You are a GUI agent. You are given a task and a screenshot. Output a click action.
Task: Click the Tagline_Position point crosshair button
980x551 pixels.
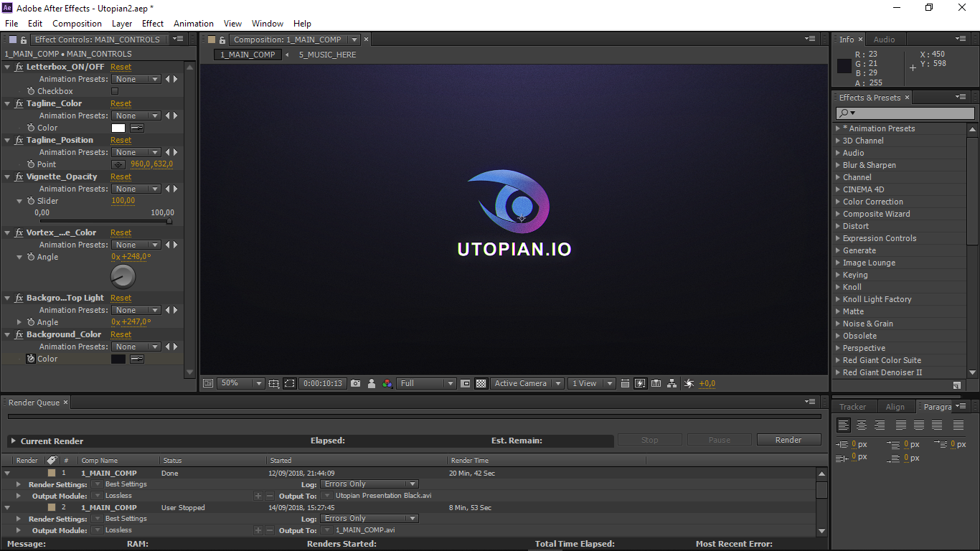point(118,164)
